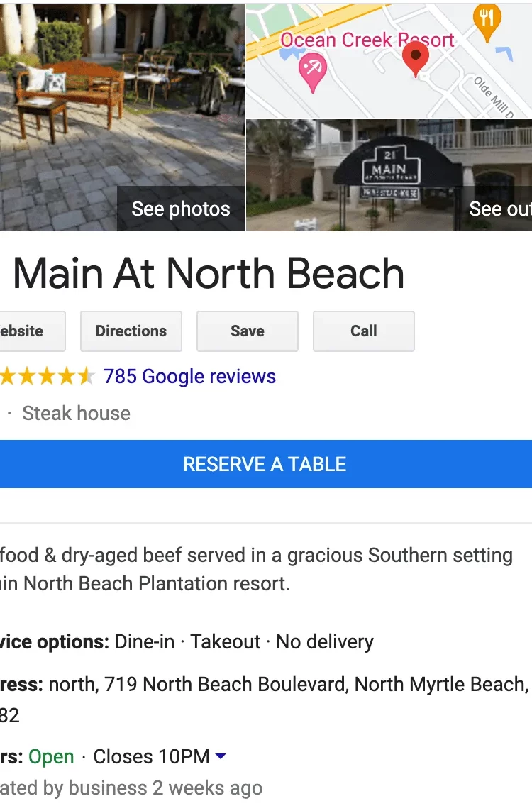Image resolution: width=532 pixels, height=806 pixels.
Task: Expand the hours dropdown arrow
Action: [x=221, y=756]
